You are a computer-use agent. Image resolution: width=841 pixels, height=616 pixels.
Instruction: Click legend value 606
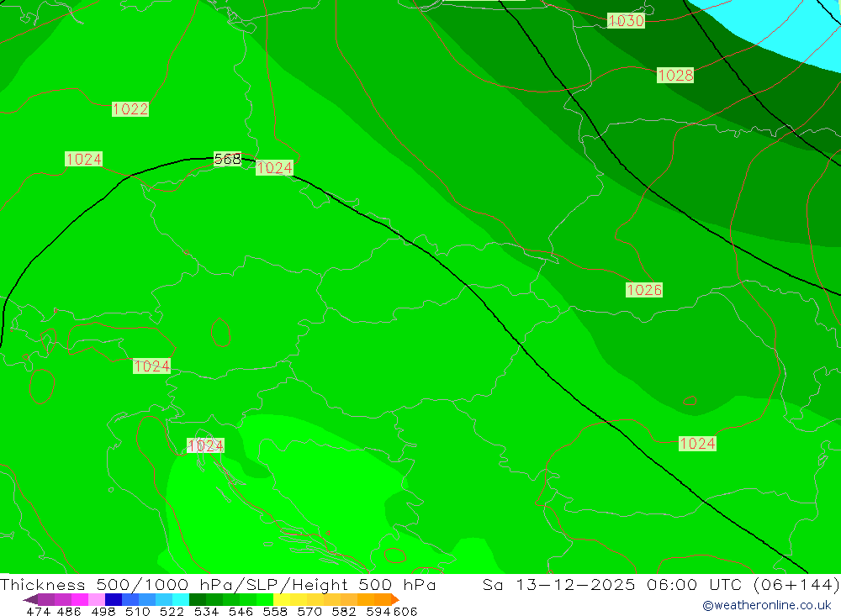(x=405, y=612)
